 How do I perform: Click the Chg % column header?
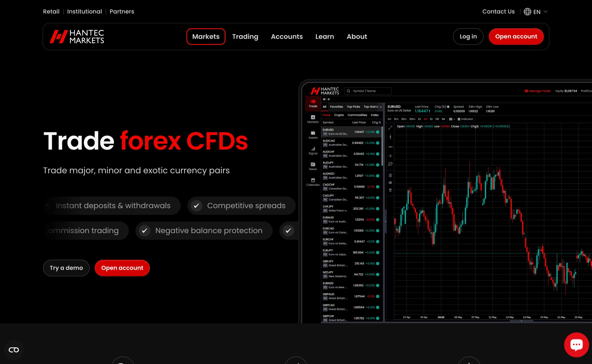[376, 123]
